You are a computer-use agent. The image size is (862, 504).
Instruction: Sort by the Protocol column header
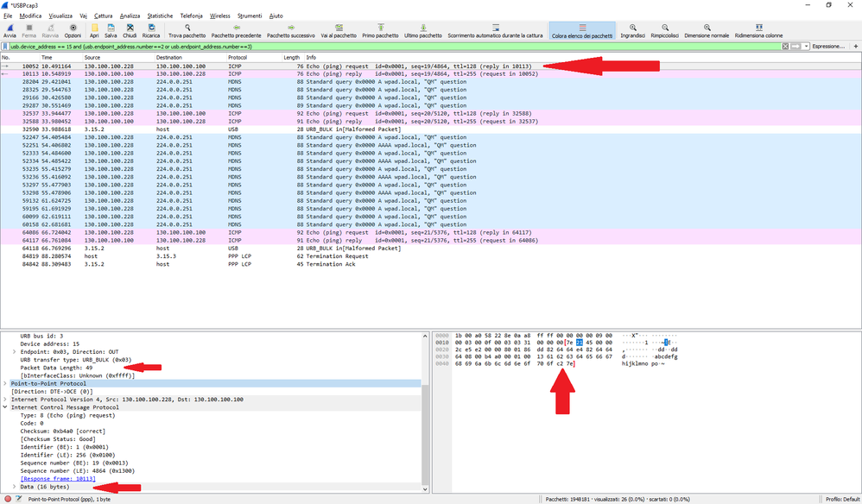254,58
